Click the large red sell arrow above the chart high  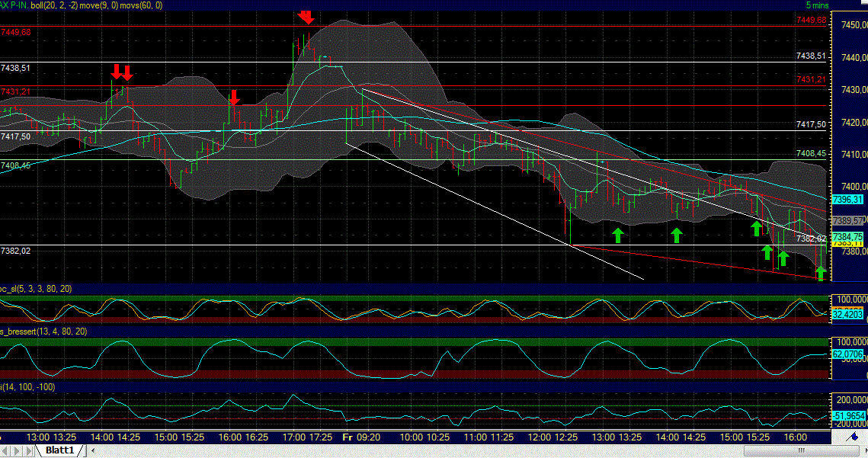pos(306,15)
